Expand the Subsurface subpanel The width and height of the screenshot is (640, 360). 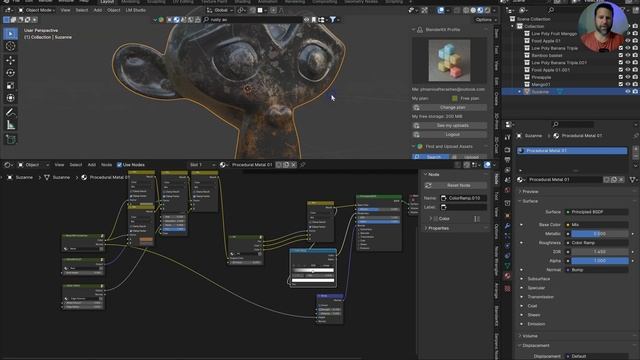coord(538,279)
